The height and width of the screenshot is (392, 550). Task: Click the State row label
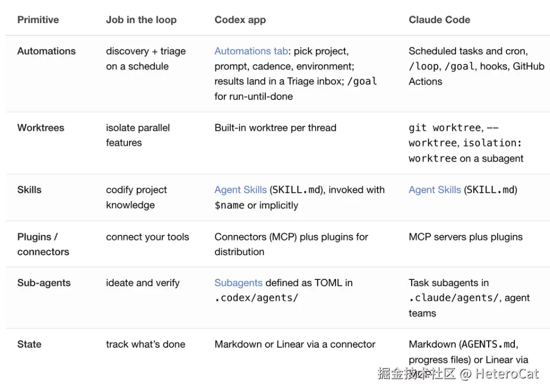pos(29,344)
